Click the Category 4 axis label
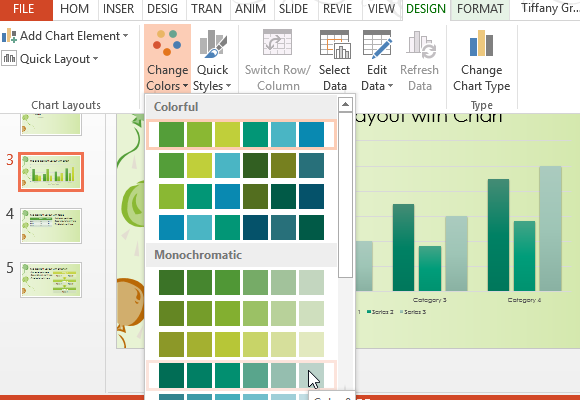The image size is (580, 400). coord(524,300)
